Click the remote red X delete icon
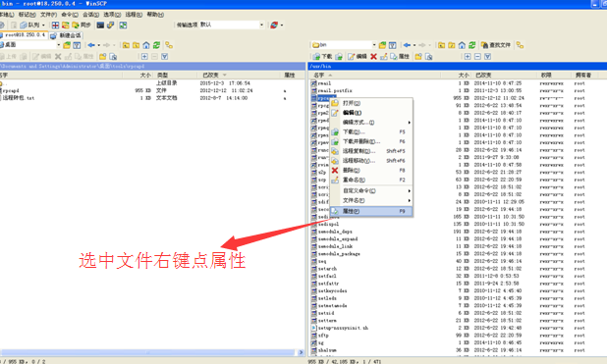The image size is (607, 364). [373, 57]
